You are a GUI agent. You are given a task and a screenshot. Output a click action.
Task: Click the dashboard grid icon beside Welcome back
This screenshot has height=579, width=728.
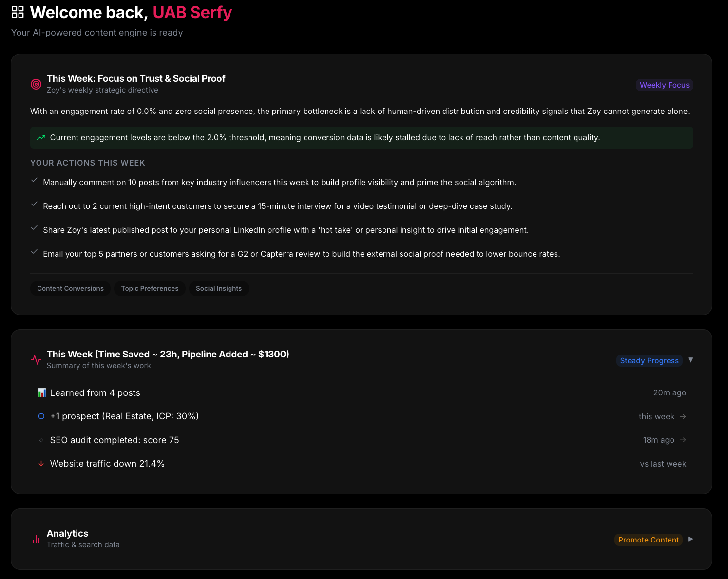click(x=18, y=11)
